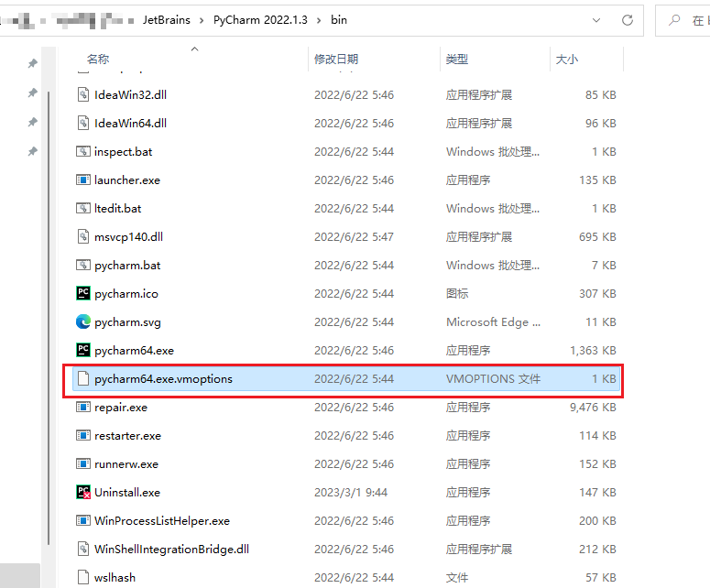Click the 9,476 KB size cell
The image size is (710, 588).
(x=593, y=408)
